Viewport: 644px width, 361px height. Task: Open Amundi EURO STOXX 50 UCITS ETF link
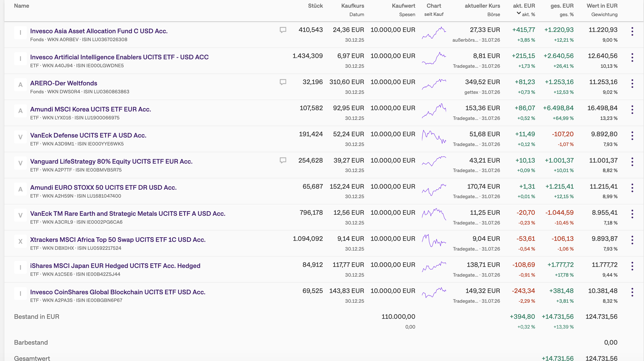103,187
